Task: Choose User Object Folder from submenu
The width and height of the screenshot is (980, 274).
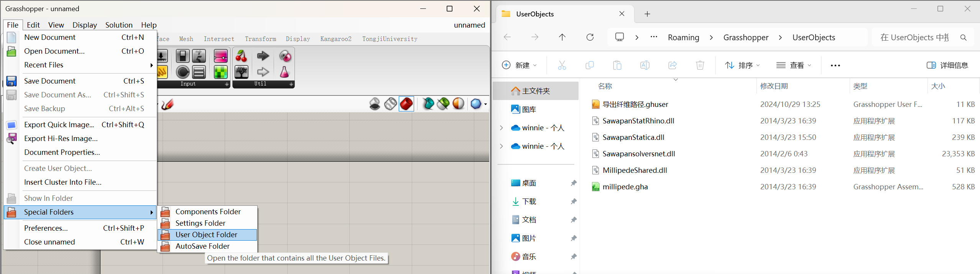Action: point(207,235)
